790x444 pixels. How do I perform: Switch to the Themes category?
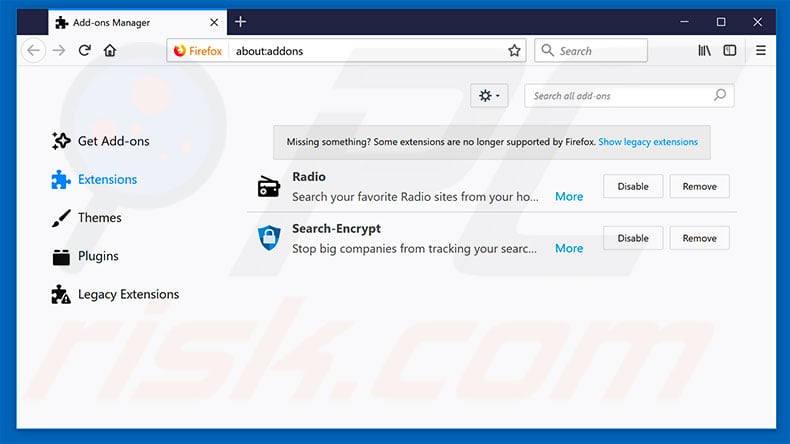87,218
